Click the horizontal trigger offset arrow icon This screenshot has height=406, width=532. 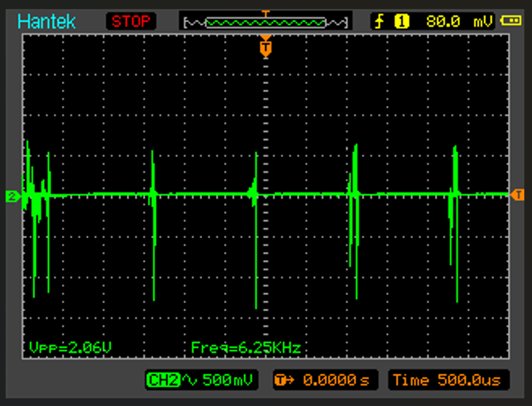point(285,380)
